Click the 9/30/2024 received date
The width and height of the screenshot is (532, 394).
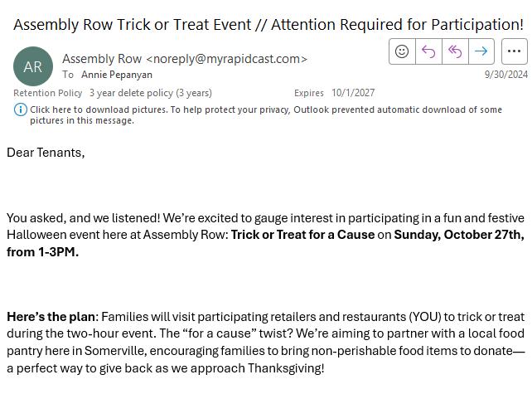(x=505, y=75)
